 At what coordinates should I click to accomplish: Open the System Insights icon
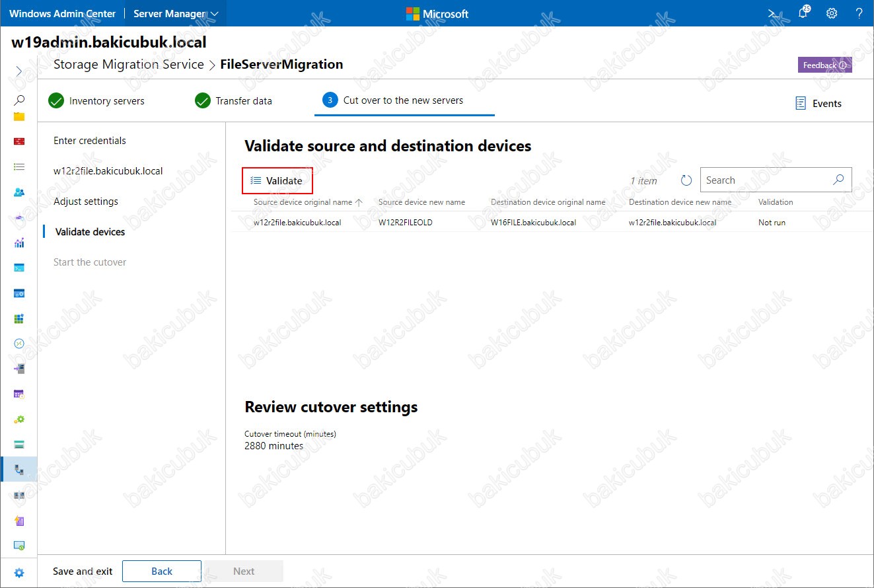coord(19,520)
